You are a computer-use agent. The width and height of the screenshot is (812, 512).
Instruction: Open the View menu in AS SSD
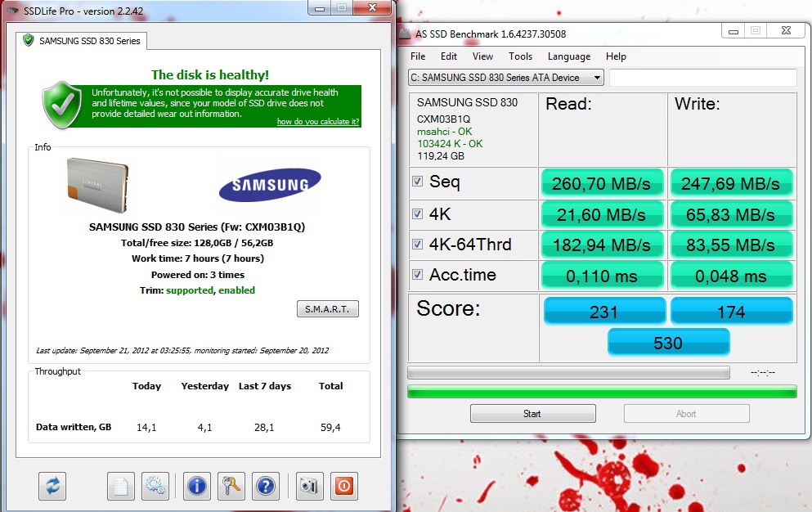click(482, 56)
